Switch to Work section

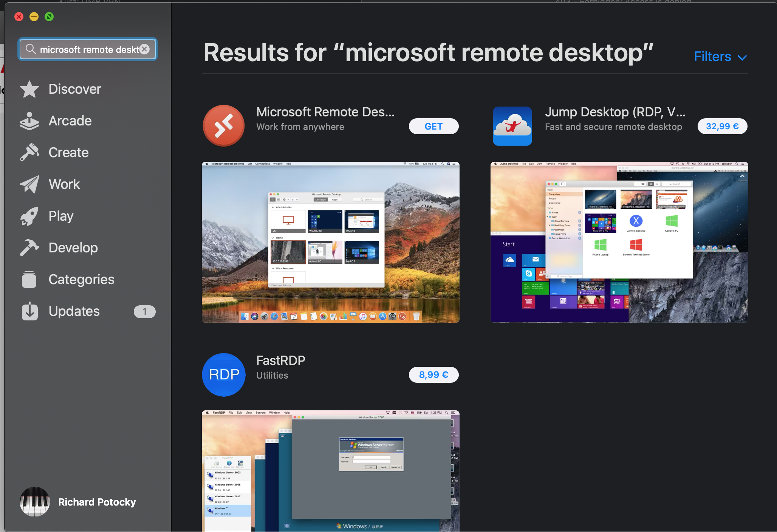[64, 184]
